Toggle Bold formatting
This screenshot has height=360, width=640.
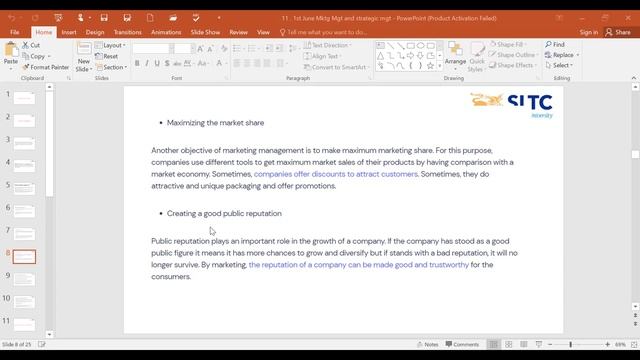click(137, 63)
